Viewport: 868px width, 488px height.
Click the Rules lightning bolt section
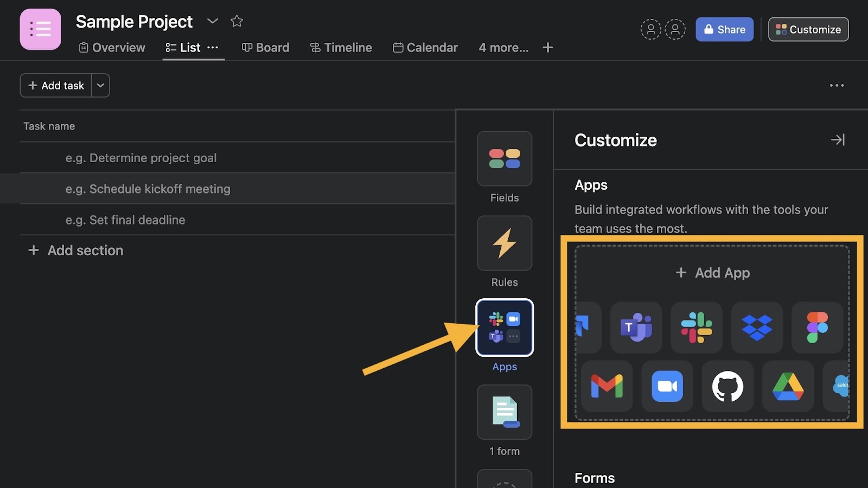[x=505, y=243]
